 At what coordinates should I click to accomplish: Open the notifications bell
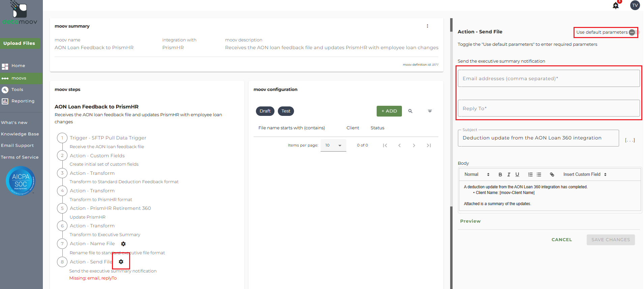click(616, 5)
